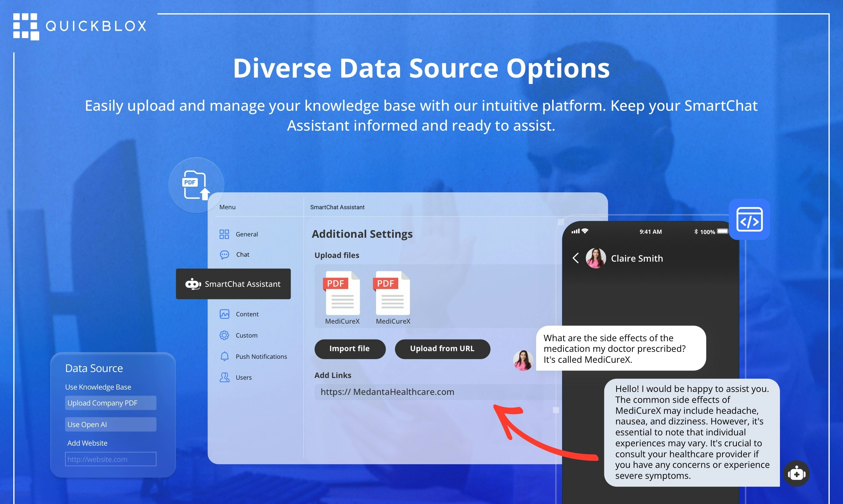Open the Users menu entry
Image resolution: width=843 pixels, height=504 pixels.
tap(243, 378)
